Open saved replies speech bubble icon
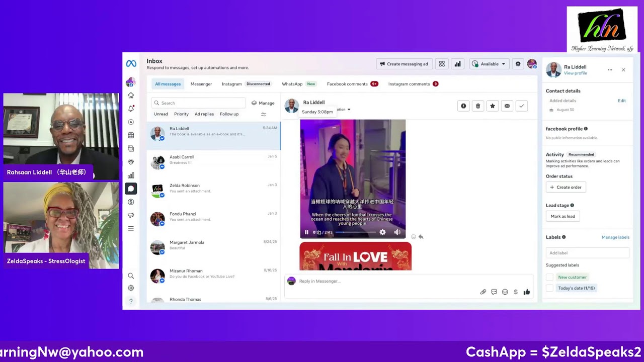644x362 pixels. [494, 292]
